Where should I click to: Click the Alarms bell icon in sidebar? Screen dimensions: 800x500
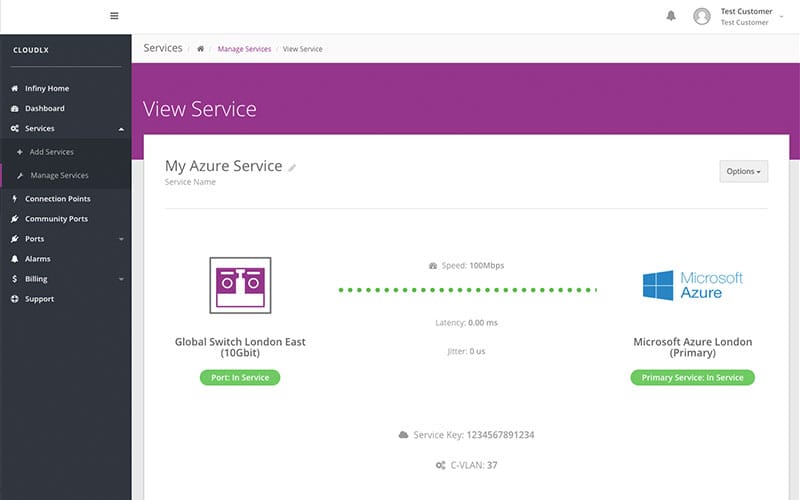15,259
